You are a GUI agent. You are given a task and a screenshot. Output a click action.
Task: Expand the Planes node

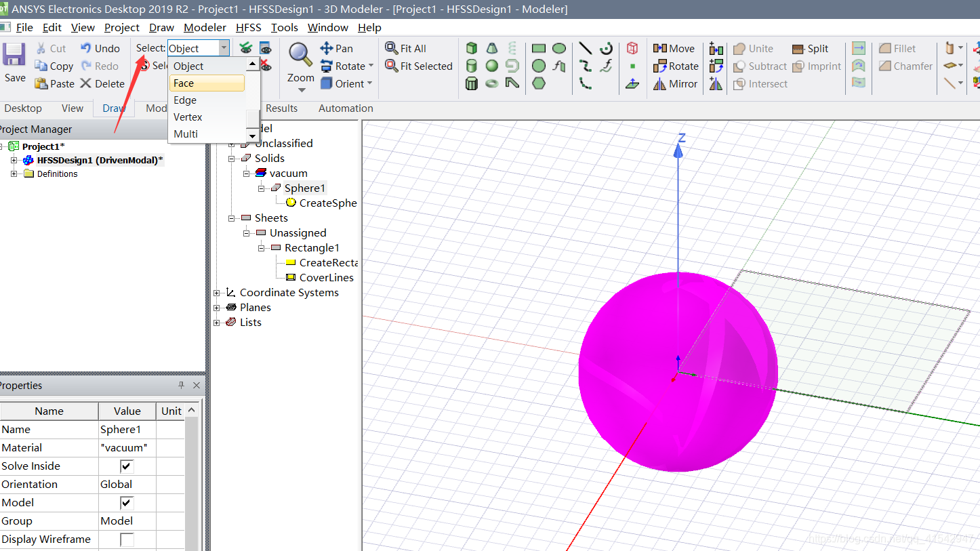point(217,308)
